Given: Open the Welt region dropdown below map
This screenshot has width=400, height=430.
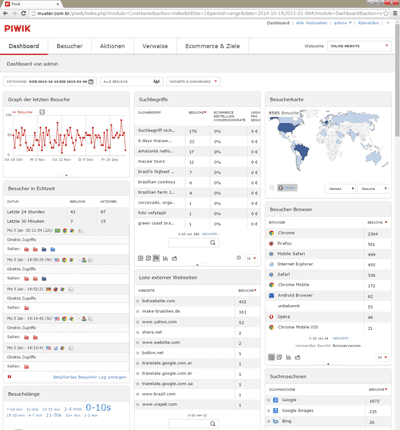Looking at the screenshot, I should [x=340, y=189].
